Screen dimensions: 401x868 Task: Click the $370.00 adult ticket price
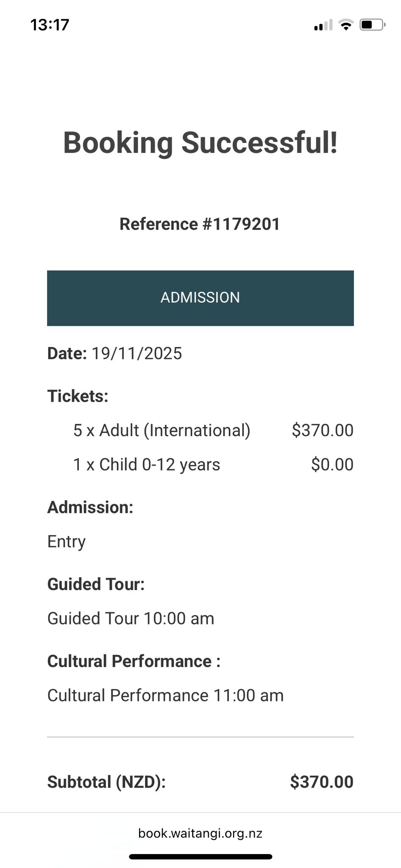(322, 430)
